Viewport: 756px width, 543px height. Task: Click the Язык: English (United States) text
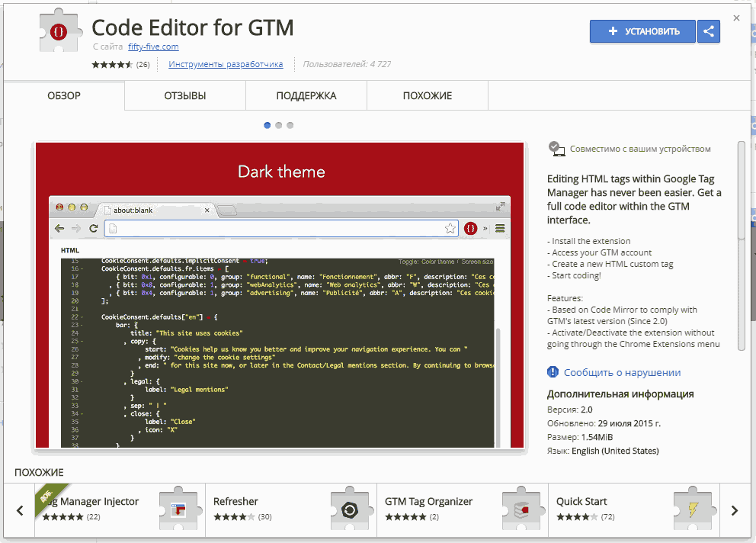(603, 451)
